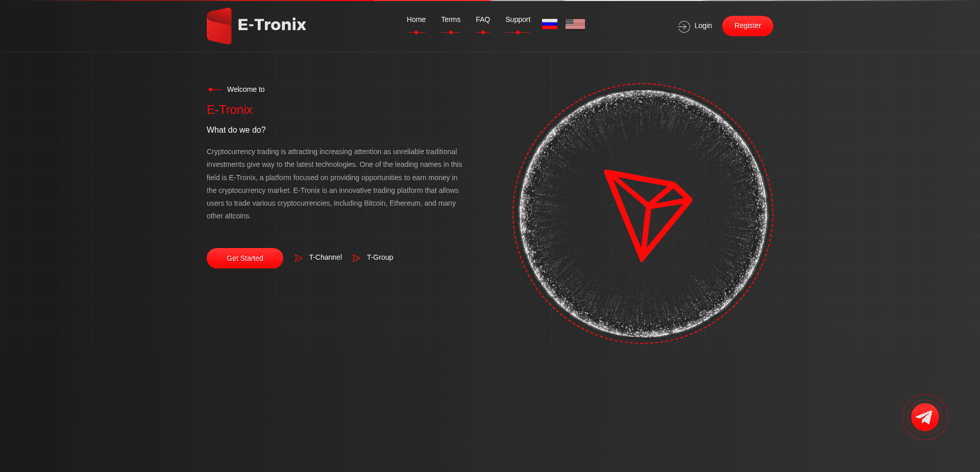Click the Register button
The height and width of the screenshot is (472, 980).
pyautogui.click(x=747, y=26)
